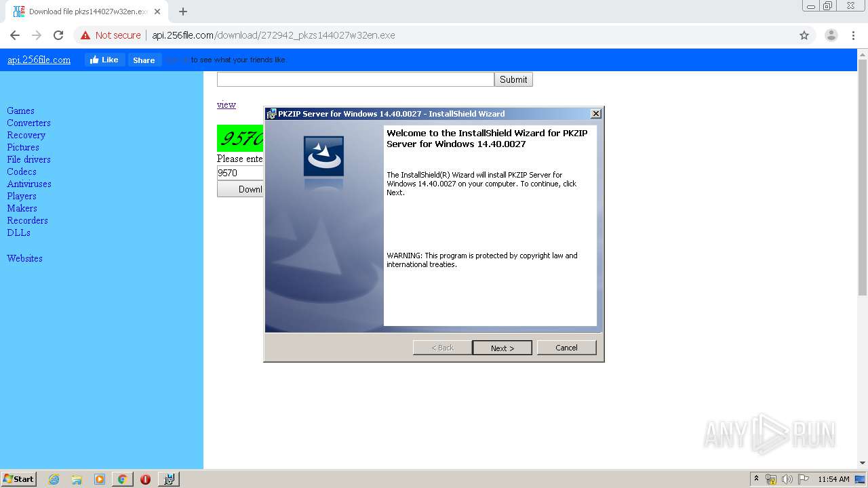Viewport: 868px width, 488px height.
Task: Open the Antiviruses category link
Action: click(29, 184)
